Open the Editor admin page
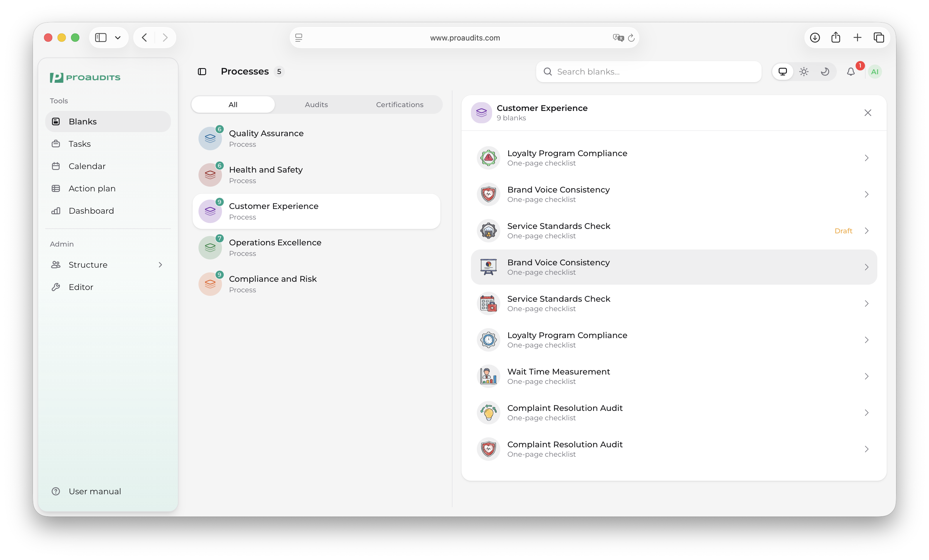This screenshot has height=560, width=929. tap(108, 287)
